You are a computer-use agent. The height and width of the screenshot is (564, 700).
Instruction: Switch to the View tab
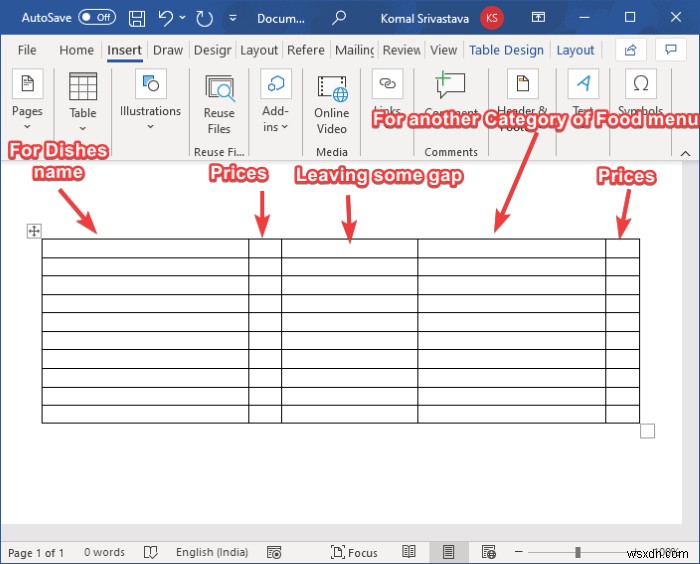pos(443,50)
